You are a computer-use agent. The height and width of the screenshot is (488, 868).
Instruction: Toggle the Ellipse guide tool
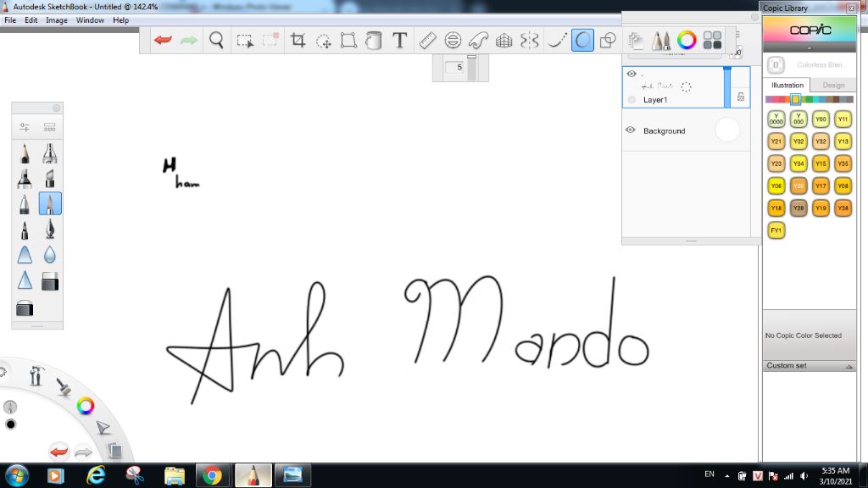click(453, 40)
